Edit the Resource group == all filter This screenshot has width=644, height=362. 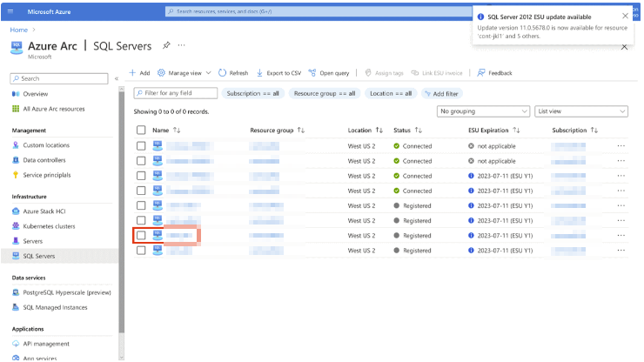(325, 94)
